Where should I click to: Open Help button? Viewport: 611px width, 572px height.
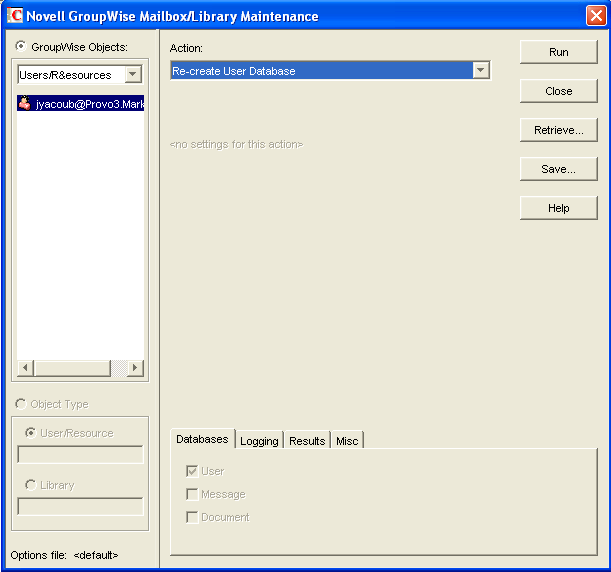558,208
